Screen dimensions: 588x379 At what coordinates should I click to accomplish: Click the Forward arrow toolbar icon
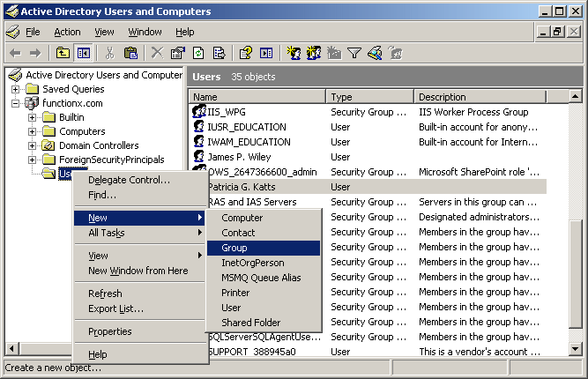(35, 53)
